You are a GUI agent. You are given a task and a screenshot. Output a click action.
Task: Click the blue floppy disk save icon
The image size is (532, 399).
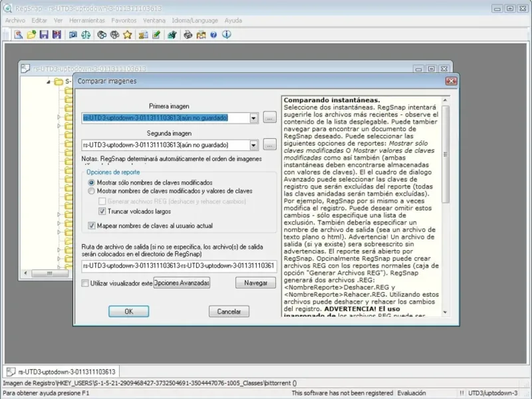coord(43,35)
